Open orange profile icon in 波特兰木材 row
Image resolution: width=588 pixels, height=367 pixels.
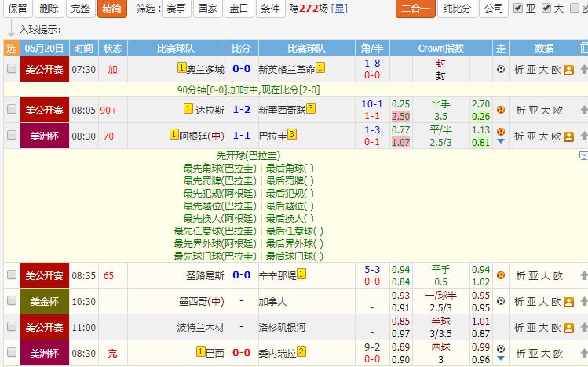pyautogui.click(x=568, y=328)
